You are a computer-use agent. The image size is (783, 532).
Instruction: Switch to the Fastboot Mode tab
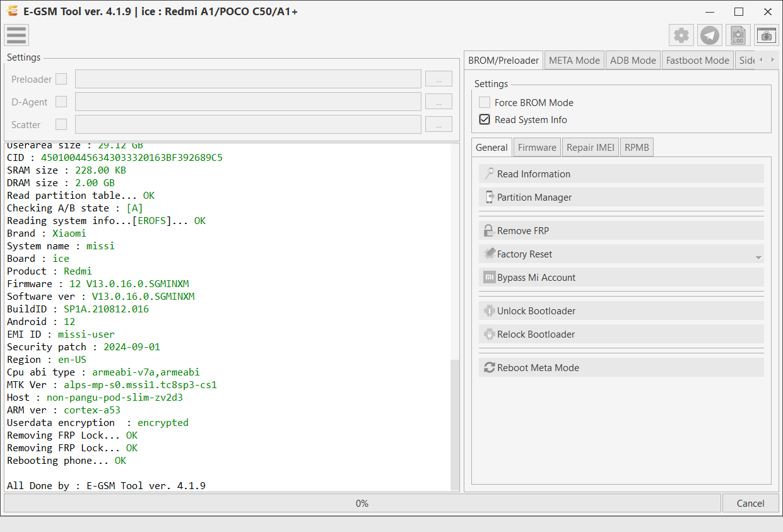click(698, 61)
